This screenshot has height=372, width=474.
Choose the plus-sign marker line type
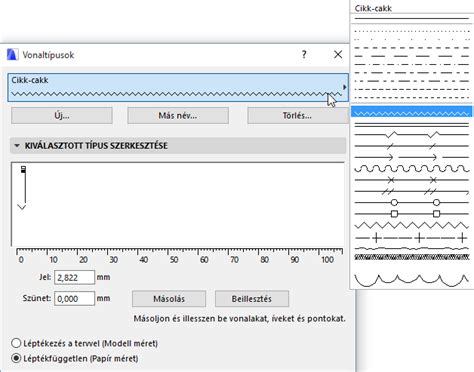412,238
